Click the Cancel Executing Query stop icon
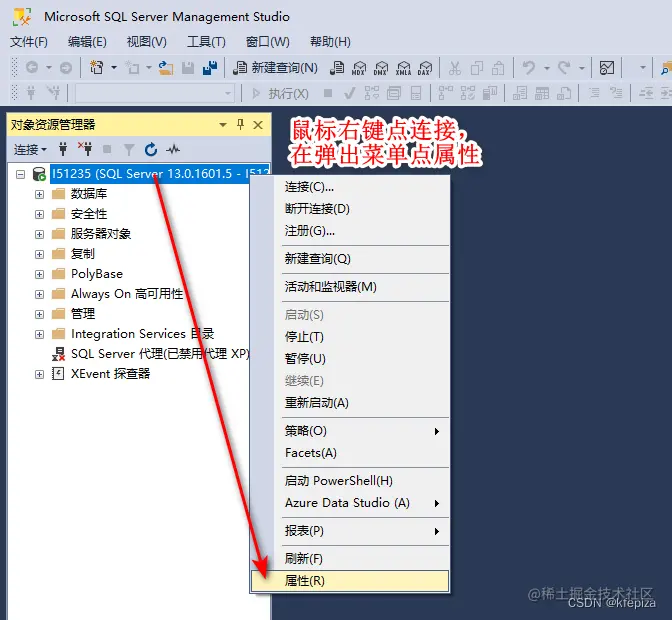The width and height of the screenshot is (672, 620). [328, 93]
